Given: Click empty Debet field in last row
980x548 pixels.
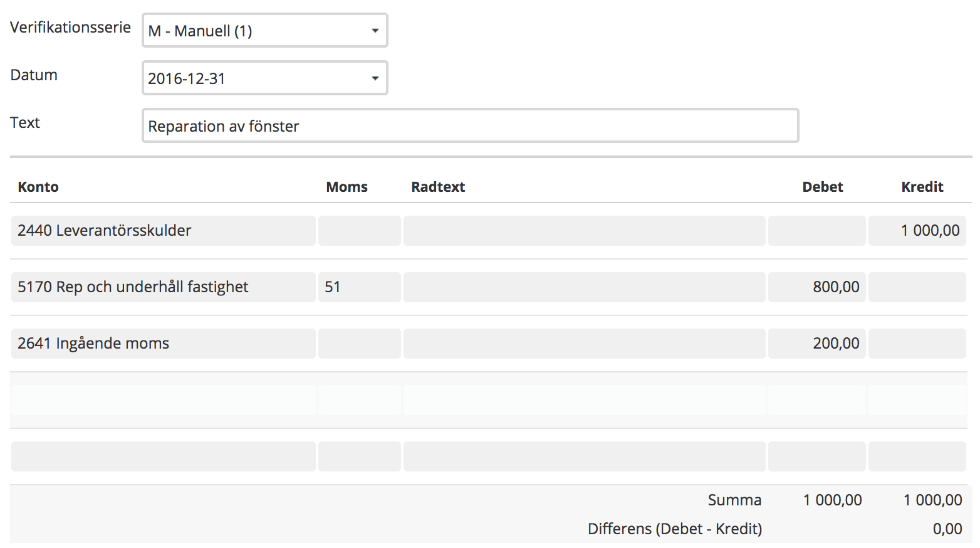Looking at the screenshot, I should coord(817,456).
